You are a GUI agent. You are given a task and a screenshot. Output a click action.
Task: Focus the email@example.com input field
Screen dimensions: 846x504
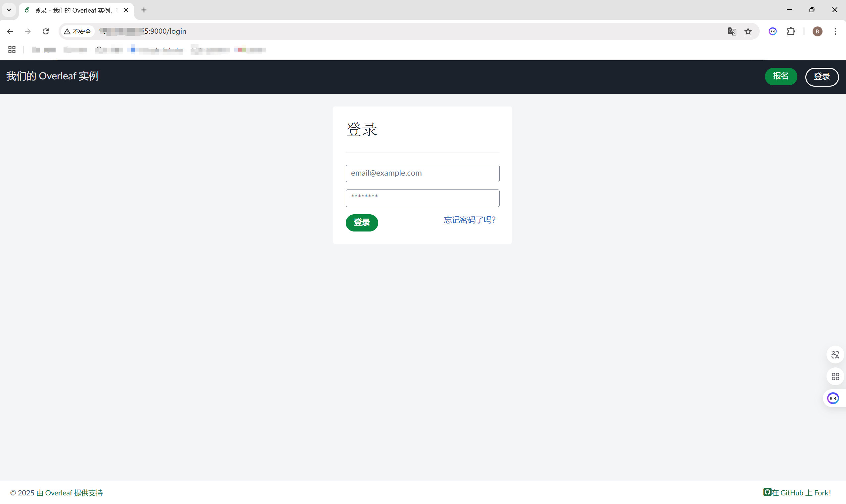(x=422, y=173)
